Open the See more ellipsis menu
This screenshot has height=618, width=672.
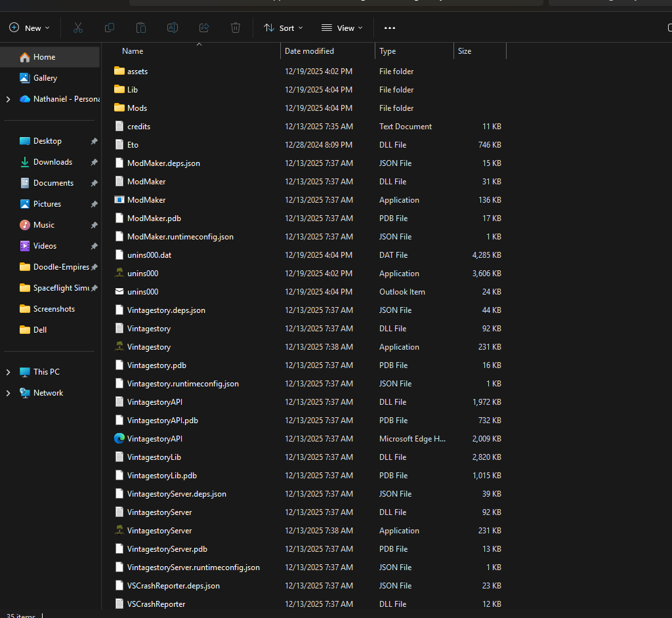(390, 28)
